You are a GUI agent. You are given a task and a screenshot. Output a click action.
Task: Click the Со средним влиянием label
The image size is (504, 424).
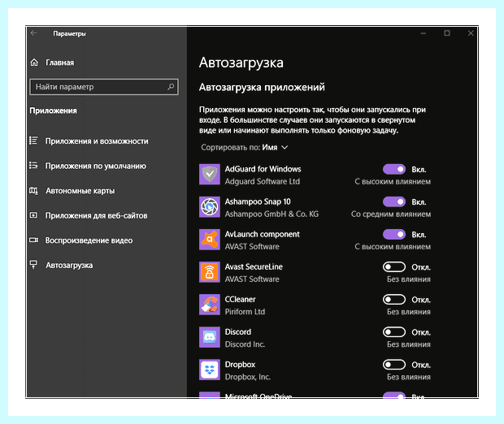[x=391, y=214]
